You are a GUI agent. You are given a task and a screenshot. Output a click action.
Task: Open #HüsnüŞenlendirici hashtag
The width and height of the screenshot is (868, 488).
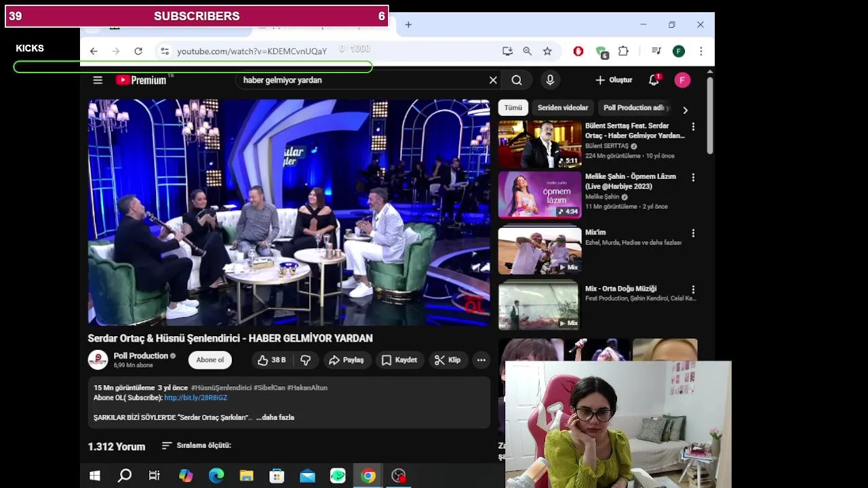(x=221, y=388)
